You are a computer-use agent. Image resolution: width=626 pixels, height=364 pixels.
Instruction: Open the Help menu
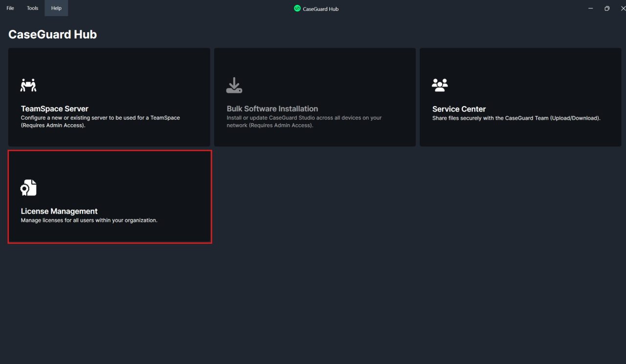[x=56, y=8]
